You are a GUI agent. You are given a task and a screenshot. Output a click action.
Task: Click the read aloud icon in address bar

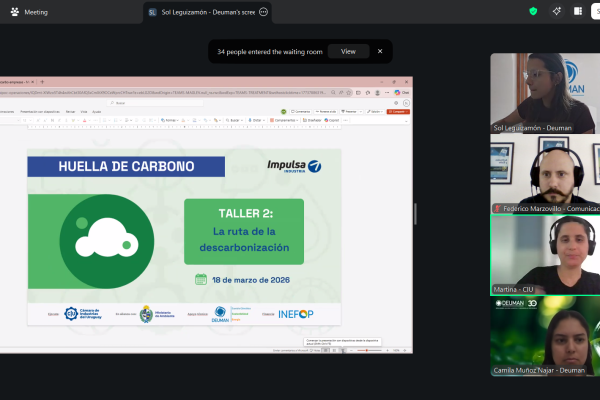pos(341,93)
